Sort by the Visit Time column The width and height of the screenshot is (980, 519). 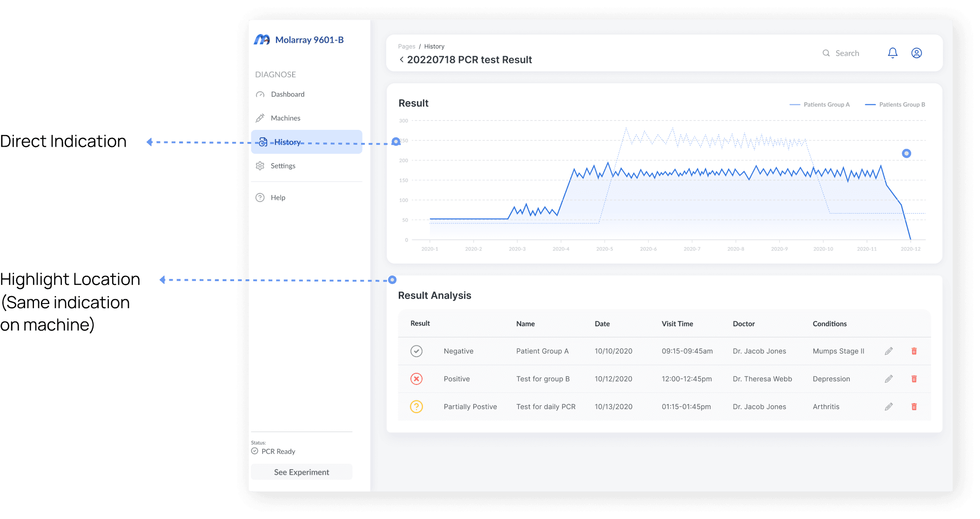coord(677,324)
